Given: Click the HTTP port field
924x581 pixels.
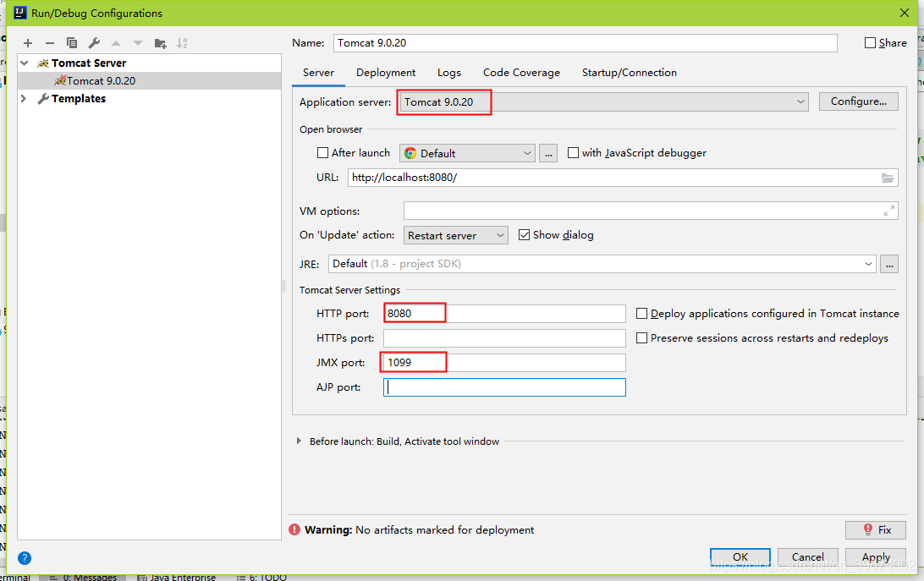Looking at the screenshot, I should click(504, 314).
